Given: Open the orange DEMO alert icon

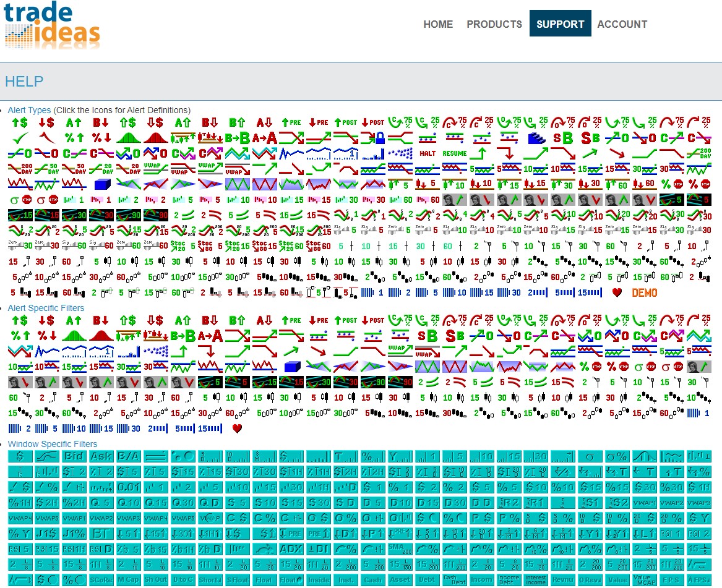Looking at the screenshot, I should pyautogui.click(x=644, y=292).
